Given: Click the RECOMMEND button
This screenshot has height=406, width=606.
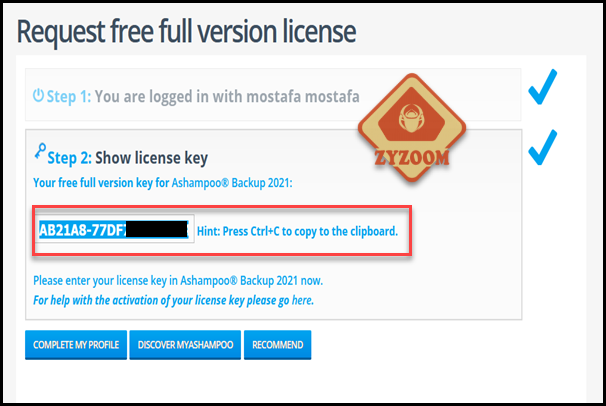Looking at the screenshot, I should click(277, 345).
